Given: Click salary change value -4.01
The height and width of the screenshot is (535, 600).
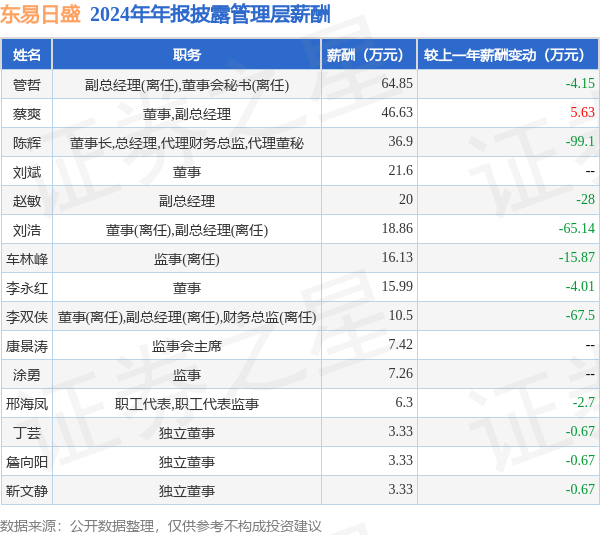Looking at the screenshot, I should 580,286.
